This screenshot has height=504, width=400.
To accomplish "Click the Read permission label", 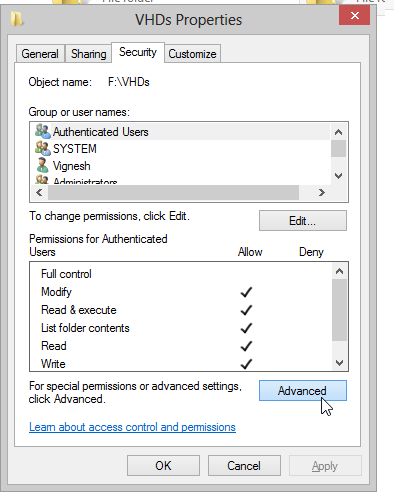I will (x=54, y=346).
